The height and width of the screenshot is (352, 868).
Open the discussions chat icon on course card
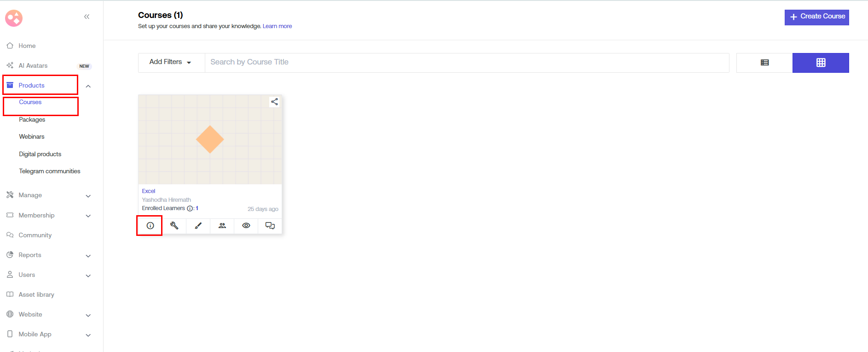(270, 226)
